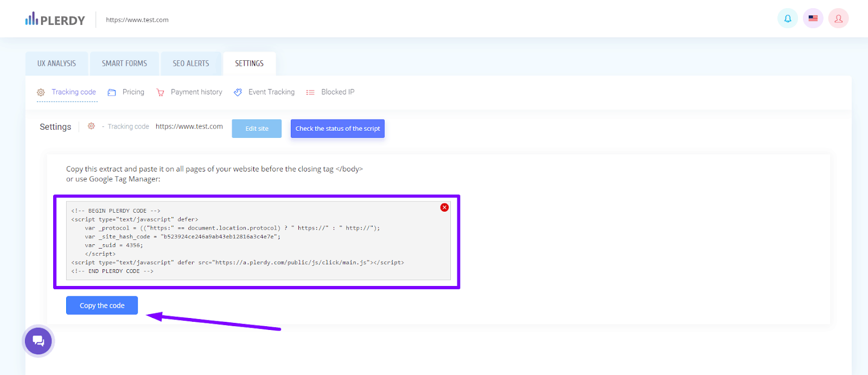This screenshot has width=868, height=375.
Task: Click the Pricing card icon
Action: pos(112,92)
